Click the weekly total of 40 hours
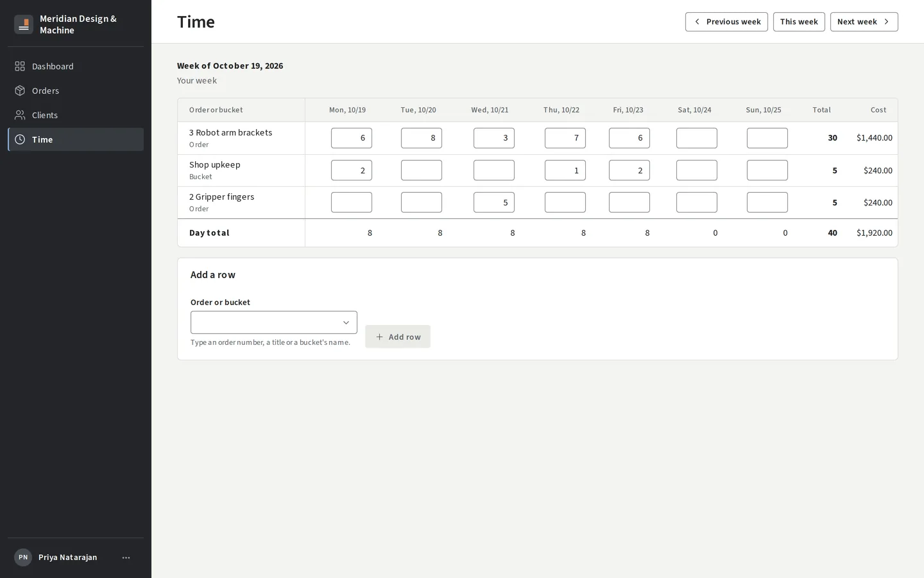This screenshot has height=578, width=924. [x=832, y=233]
